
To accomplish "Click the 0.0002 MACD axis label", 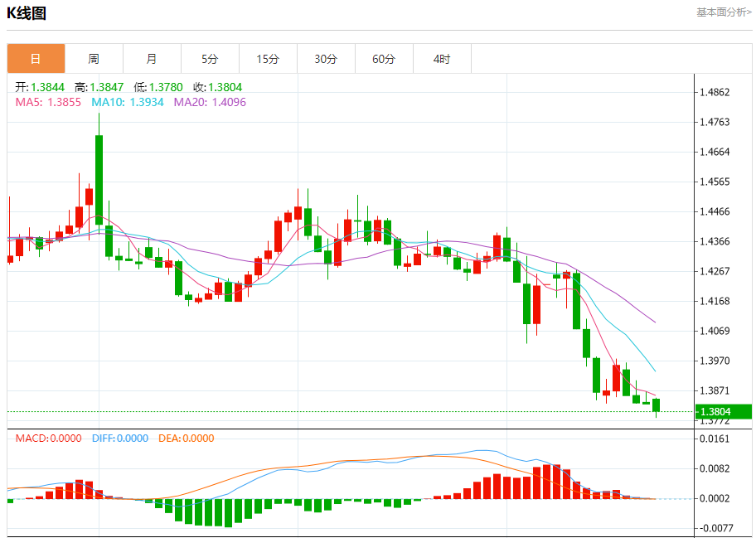I will pos(715,498).
